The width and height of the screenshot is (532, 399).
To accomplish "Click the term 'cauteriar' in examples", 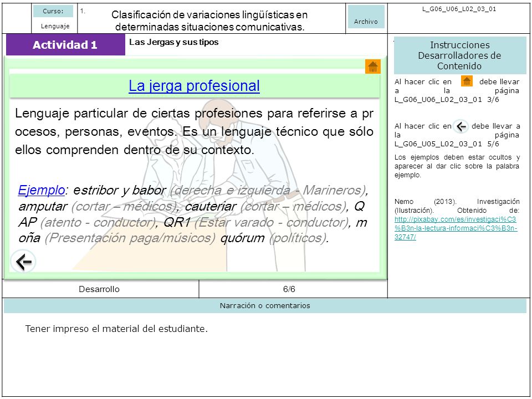I will (x=211, y=206).
